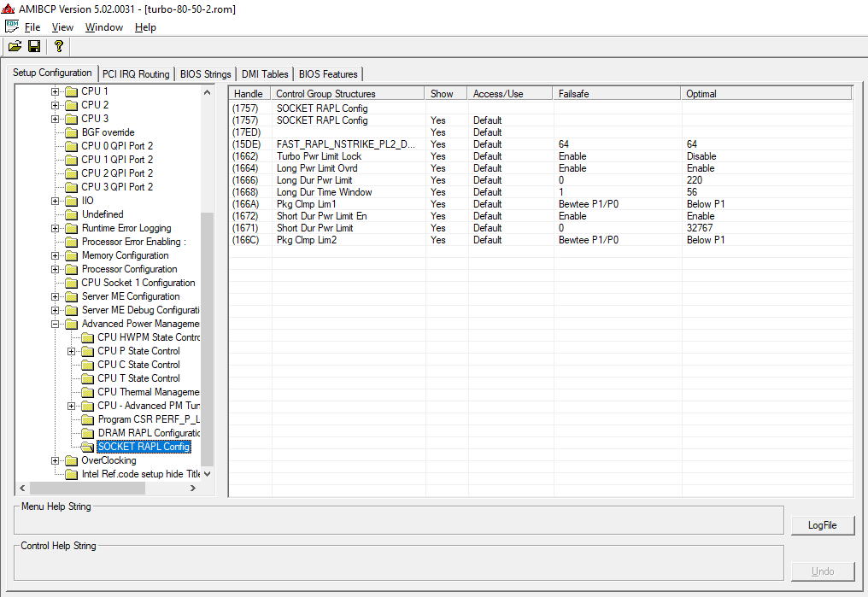Select the Short Dur Pwr Limit En row

541,216
